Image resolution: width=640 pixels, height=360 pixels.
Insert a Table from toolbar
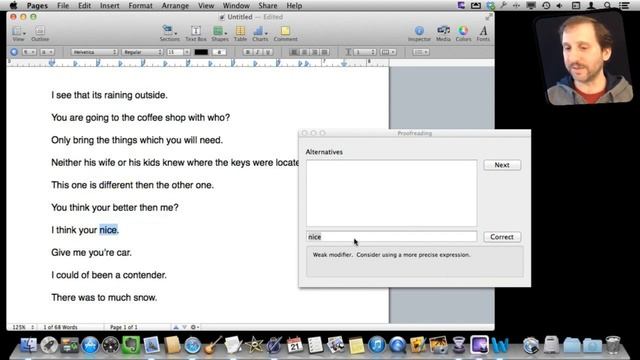point(240,33)
